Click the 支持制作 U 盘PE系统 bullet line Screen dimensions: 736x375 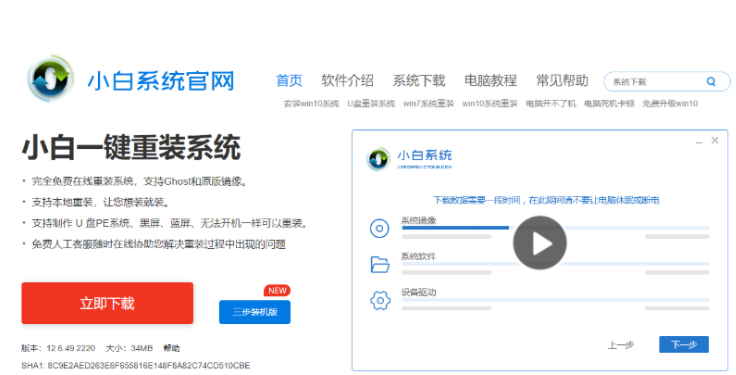[169, 223]
